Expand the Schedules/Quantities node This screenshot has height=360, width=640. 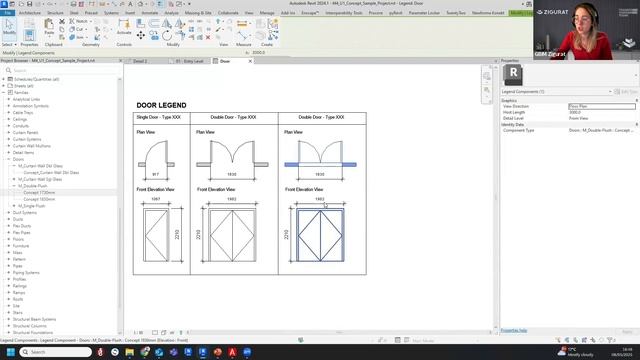pyautogui.click(x=4, y=79)
